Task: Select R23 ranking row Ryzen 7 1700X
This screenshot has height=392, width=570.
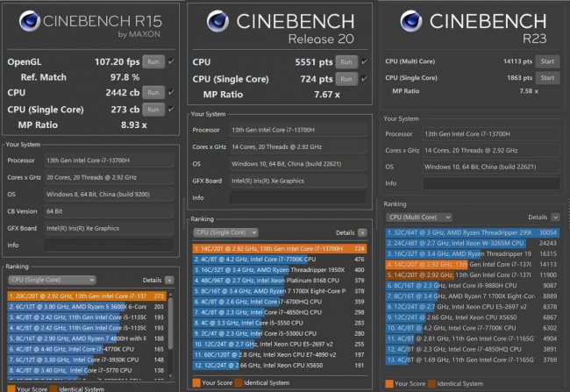Action: (x=473, y=296)
